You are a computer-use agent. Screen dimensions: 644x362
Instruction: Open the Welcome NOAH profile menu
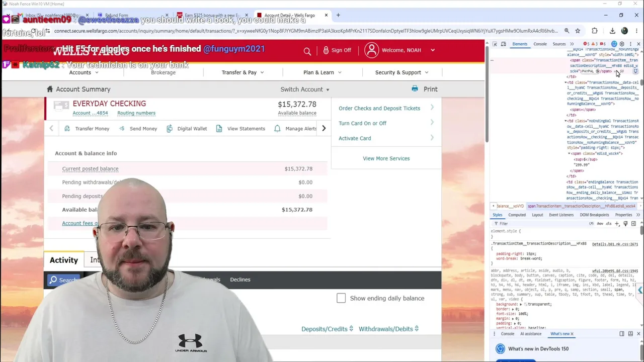tap(400, 50)
